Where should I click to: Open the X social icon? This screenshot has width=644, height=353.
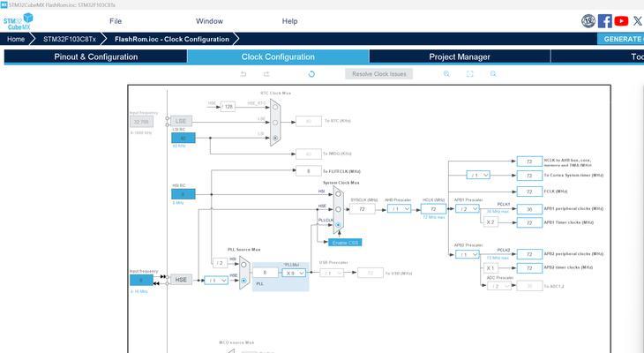[x=638, y=21]
